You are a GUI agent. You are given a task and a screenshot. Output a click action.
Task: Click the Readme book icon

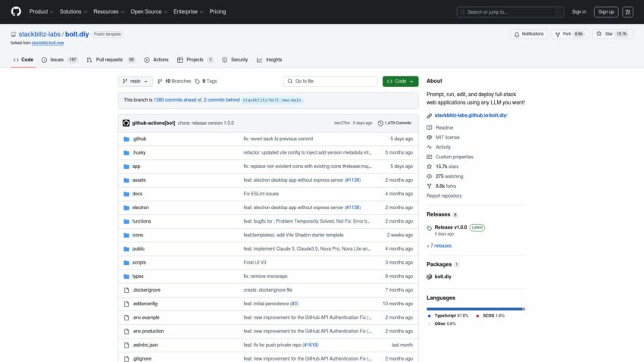point(429,128)
